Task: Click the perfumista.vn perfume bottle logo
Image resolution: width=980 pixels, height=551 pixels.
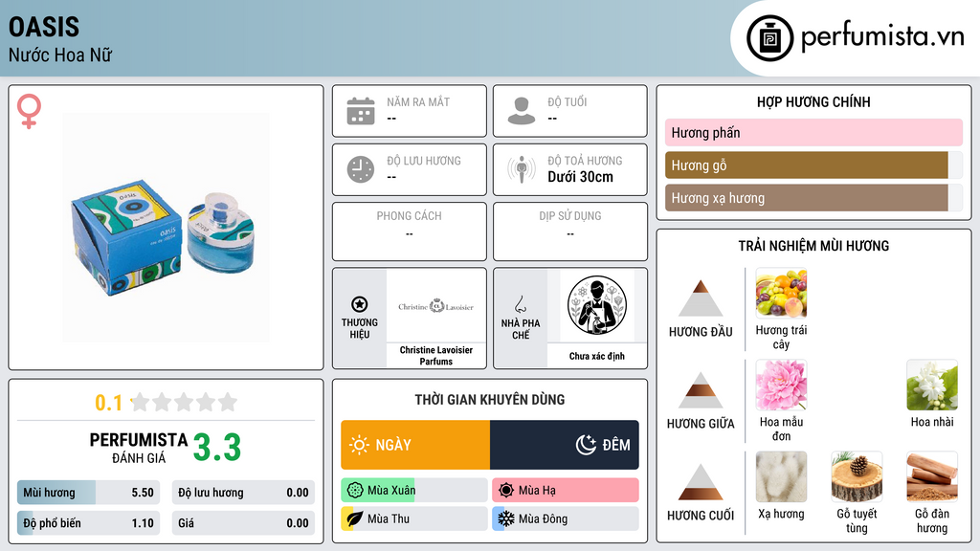Action: pos(769,38)
